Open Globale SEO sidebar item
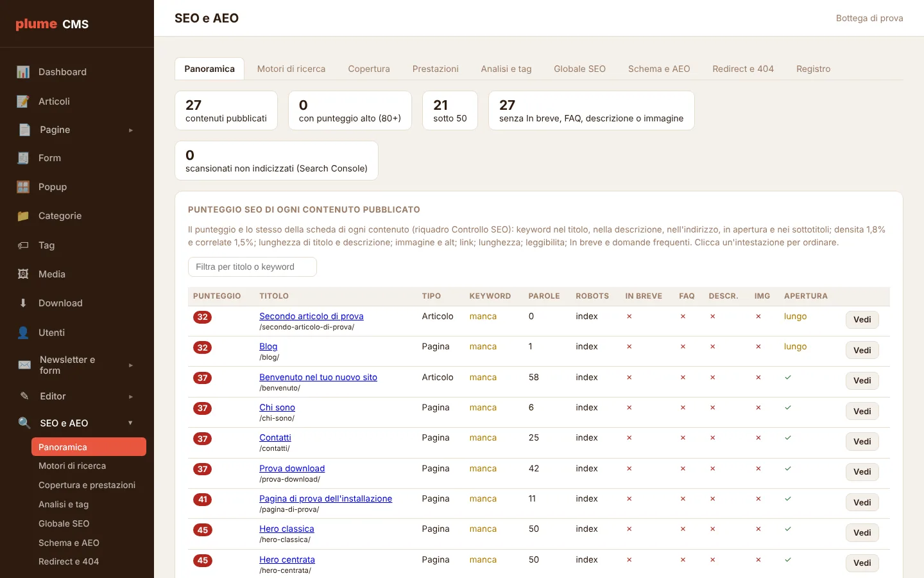924x578 pixels. pos(89,523)
